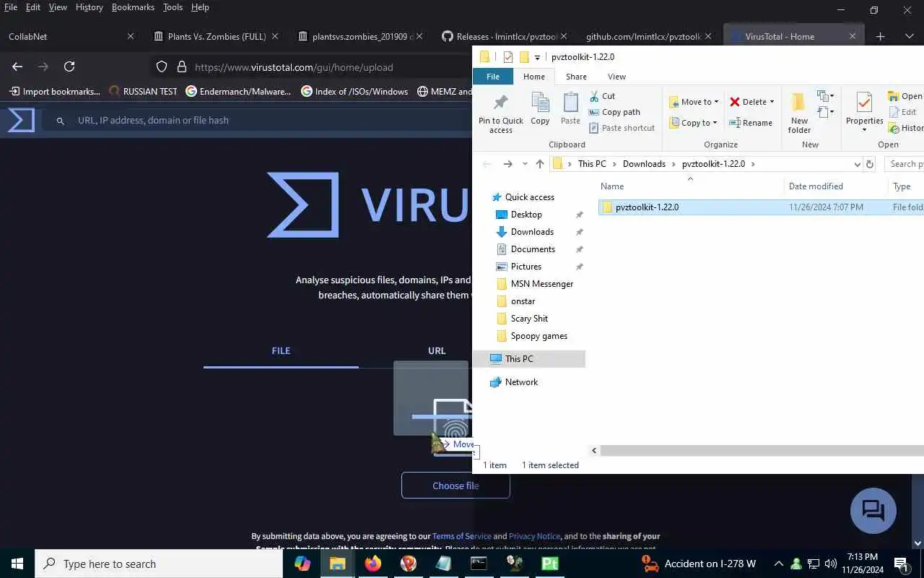Image resolution: width=924 pixels, height=578 pixels.
Task: Open the Firefox History menu
Action: pyautogui.click(x=90, y=7)
